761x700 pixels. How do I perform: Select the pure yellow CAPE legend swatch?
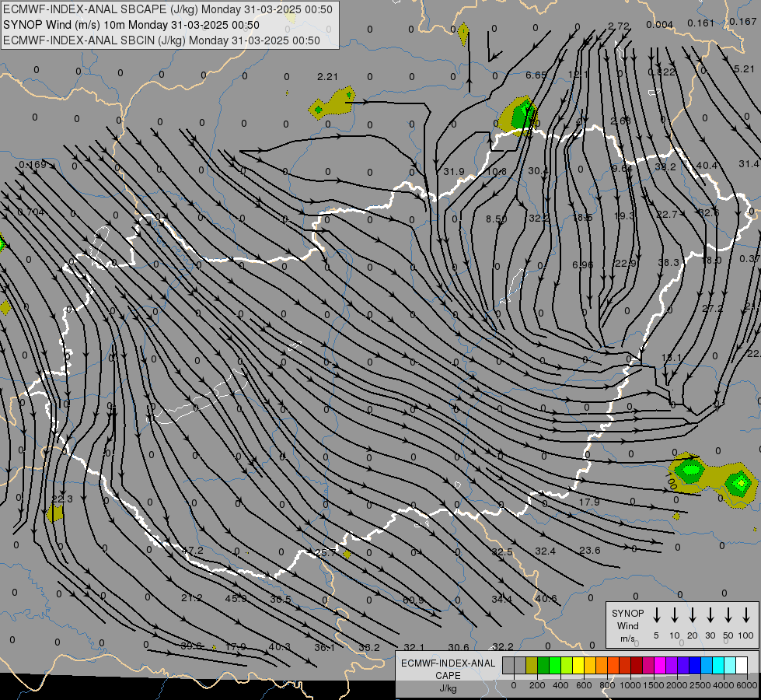pyautogui.click(x=578, y=665)
